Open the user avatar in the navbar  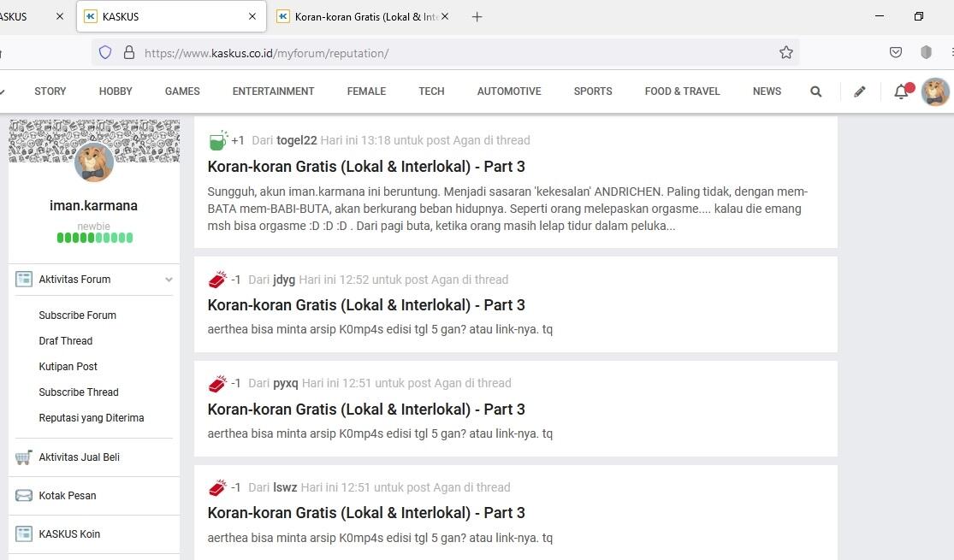[936, 91]
